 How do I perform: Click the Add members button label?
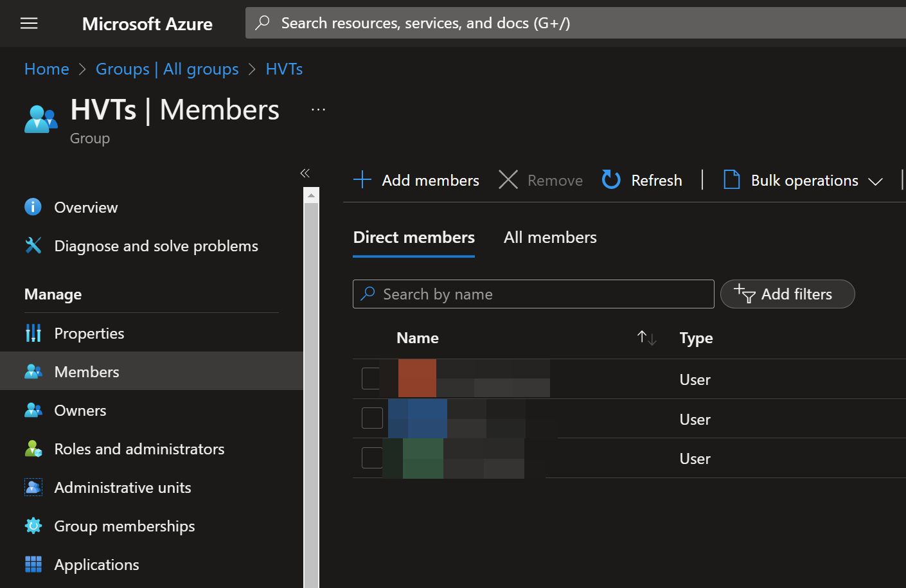(x=431, y=180)
